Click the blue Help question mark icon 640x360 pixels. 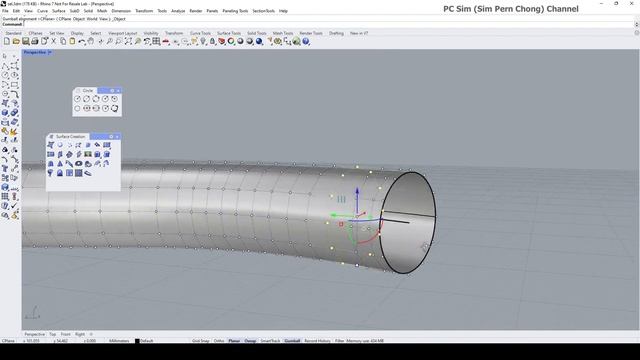tap(306, 41)
